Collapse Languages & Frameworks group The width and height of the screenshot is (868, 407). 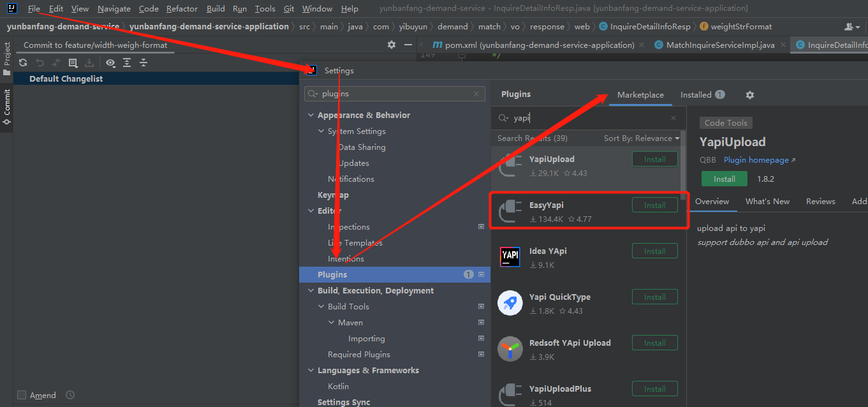pos(311,370)
